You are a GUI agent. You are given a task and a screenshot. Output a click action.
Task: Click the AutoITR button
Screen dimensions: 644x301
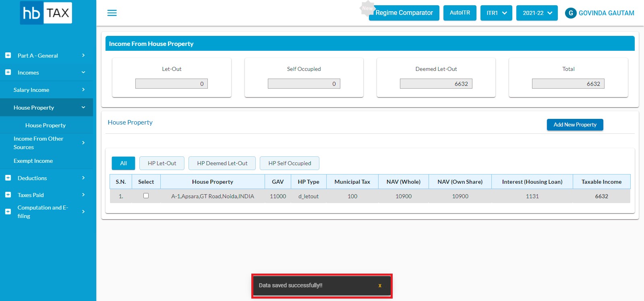[460, 13]
